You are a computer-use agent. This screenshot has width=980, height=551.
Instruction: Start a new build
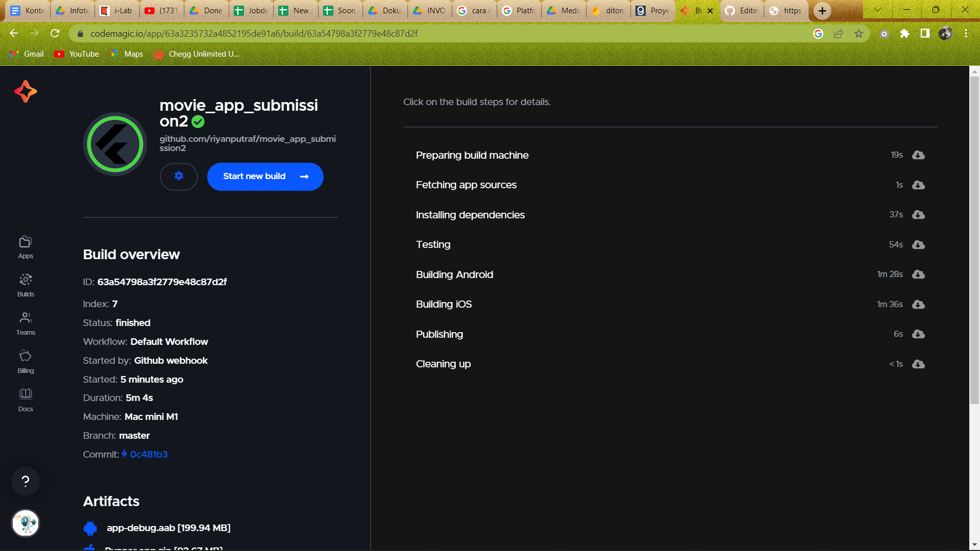(265, 177)
